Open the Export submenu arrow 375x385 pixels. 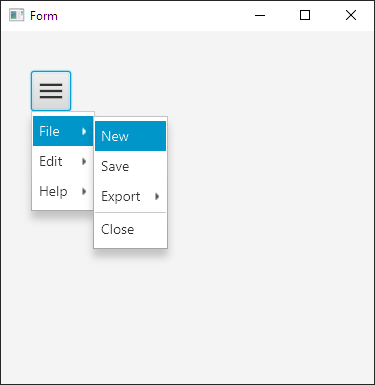click(157, 196)
